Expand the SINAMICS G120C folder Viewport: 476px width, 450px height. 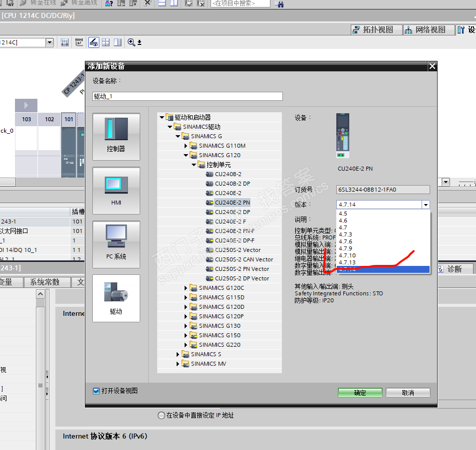coord(186,288)
